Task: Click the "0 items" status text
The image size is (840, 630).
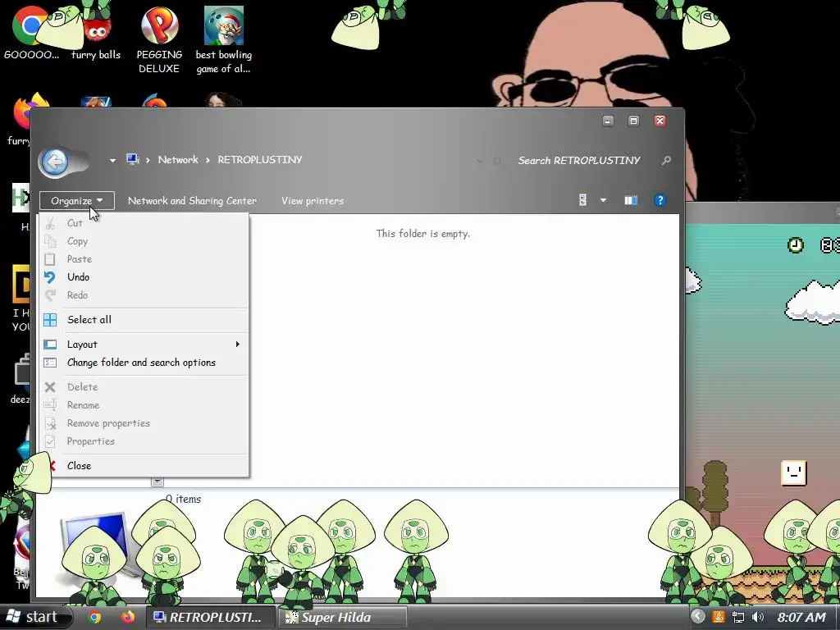Action: (183, 499)
